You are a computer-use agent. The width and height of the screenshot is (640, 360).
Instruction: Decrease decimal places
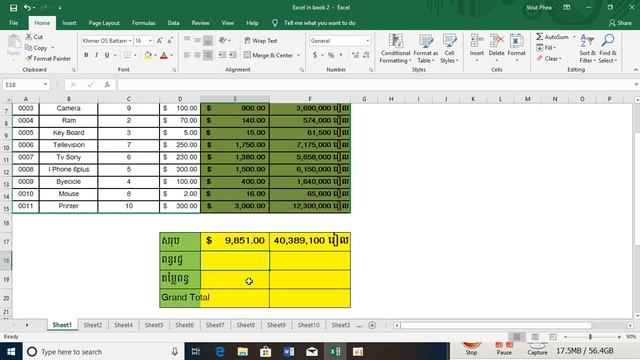click(366, 55)
